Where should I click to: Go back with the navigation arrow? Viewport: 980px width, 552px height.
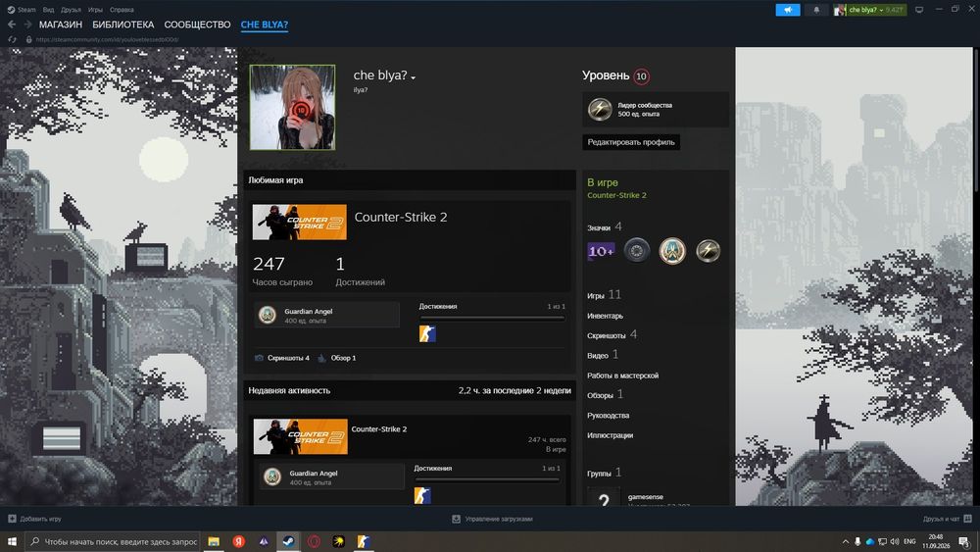[12, 25]
